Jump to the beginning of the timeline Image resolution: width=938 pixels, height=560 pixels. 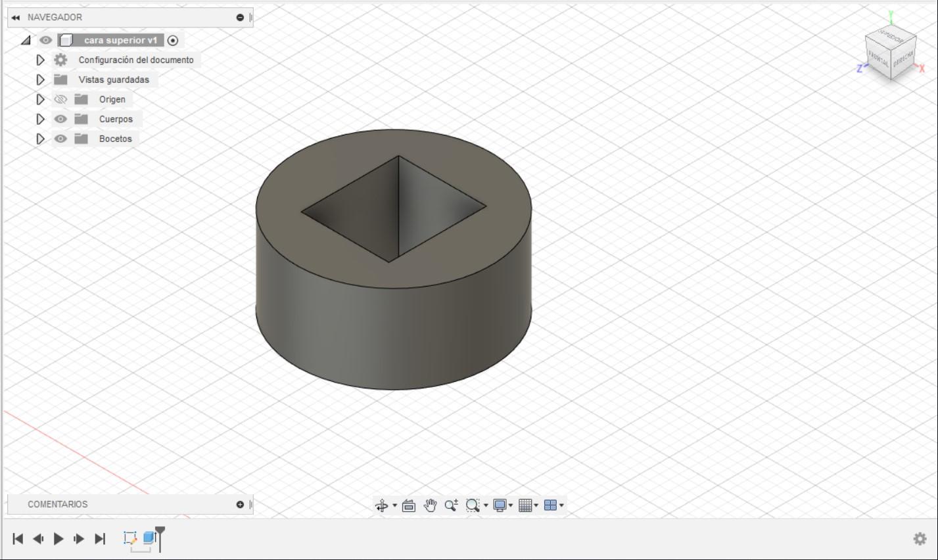18,539
